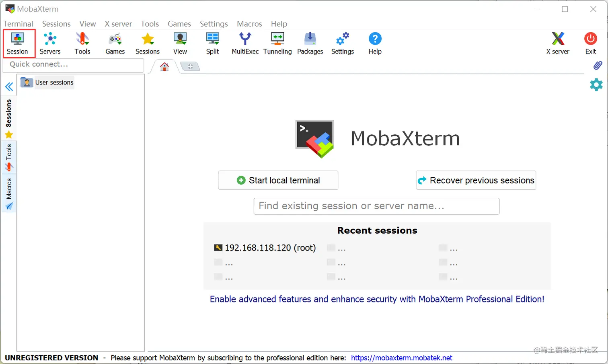
Task: Add a new tab with plus button
Action: point(190,66)
